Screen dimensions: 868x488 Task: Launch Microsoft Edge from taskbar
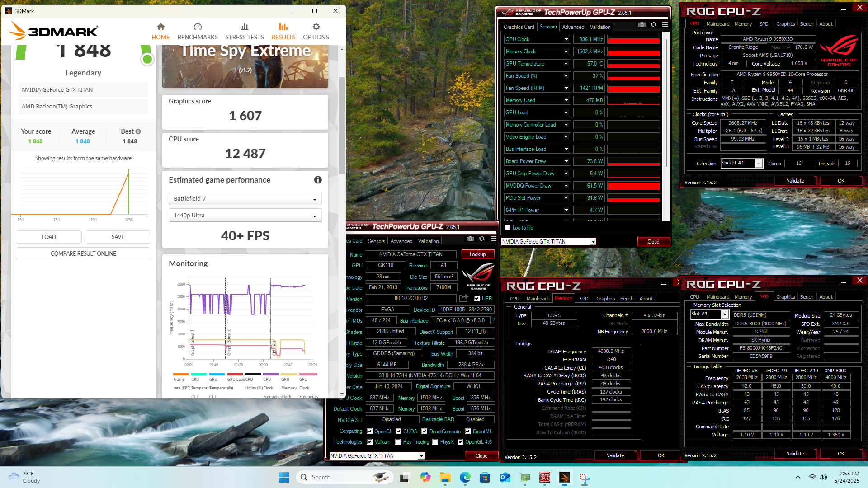coord(465,477)
